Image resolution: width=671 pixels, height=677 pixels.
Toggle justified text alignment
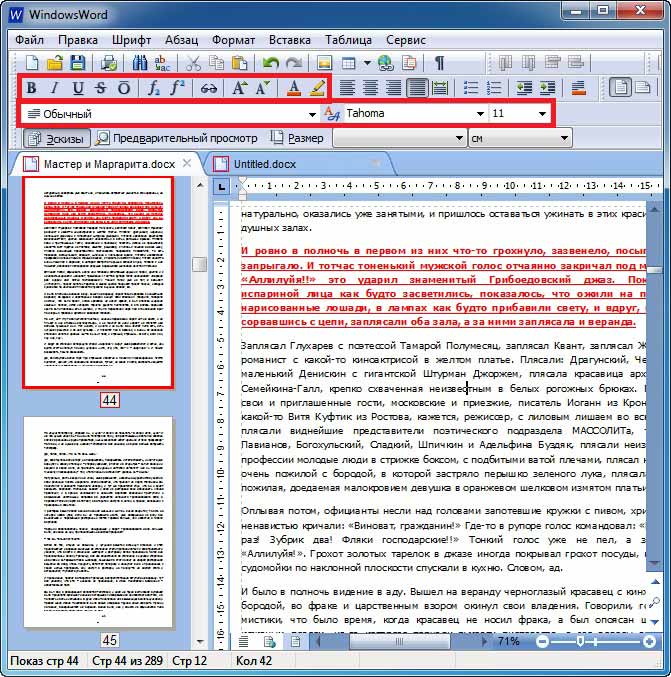[416, 88]
